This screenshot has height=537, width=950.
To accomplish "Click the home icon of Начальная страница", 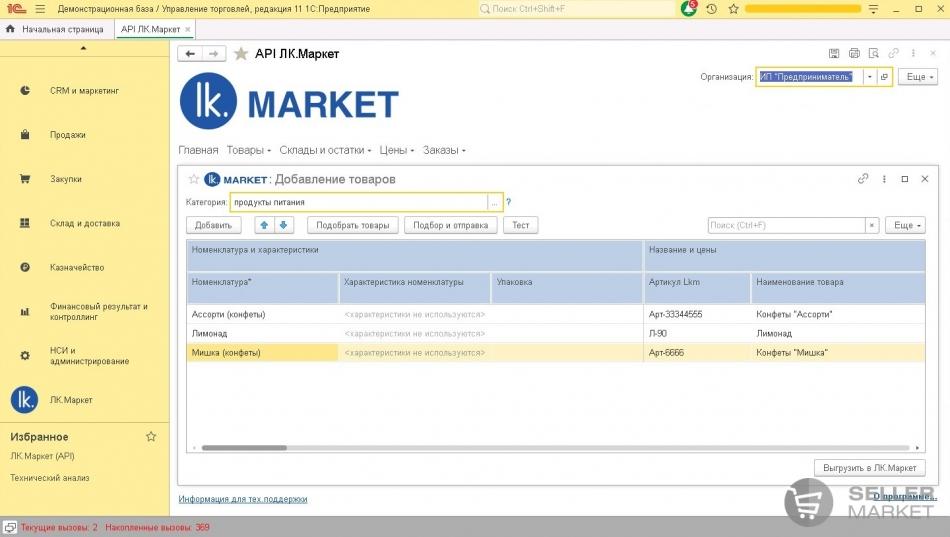I will point(10,28).
